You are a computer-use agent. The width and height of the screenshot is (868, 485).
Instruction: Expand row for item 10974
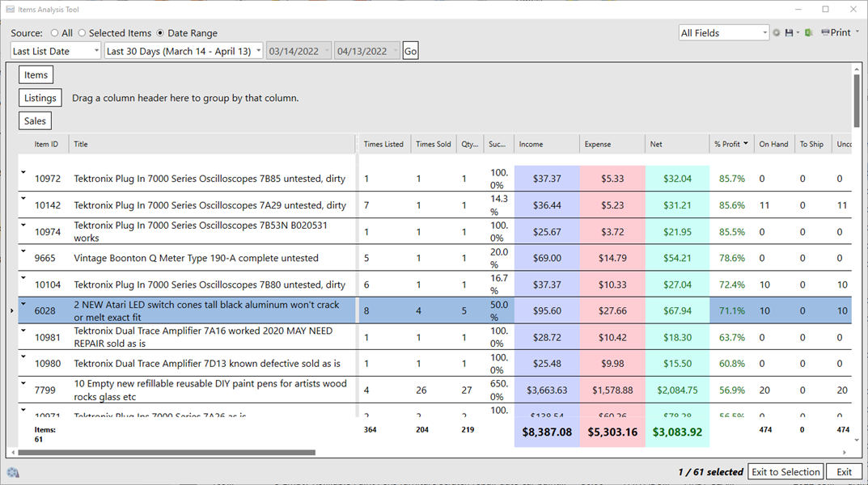pos(23,225)
